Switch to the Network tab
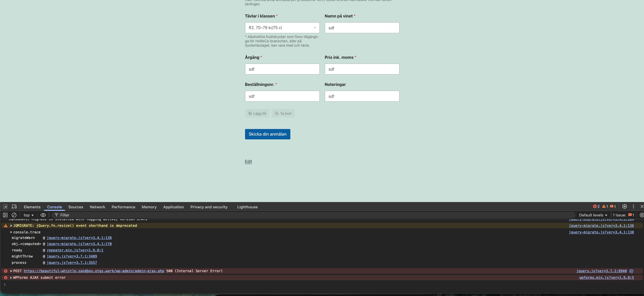The height and width of the screenshot is (296, 644). 97,207
